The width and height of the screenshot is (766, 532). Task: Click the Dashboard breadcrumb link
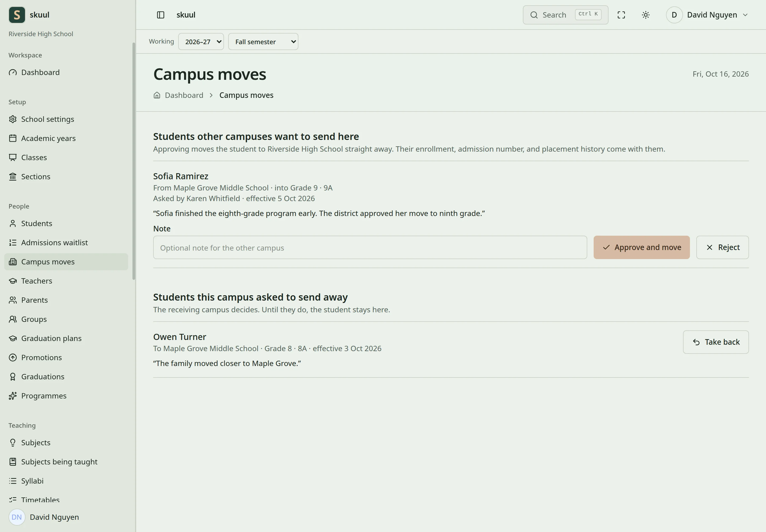pos(184,95)
